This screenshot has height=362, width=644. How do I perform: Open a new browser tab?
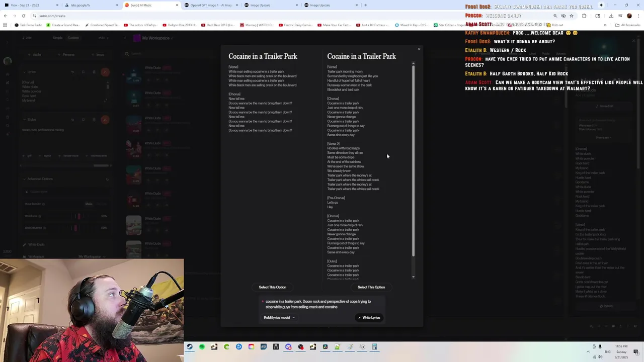366,5
